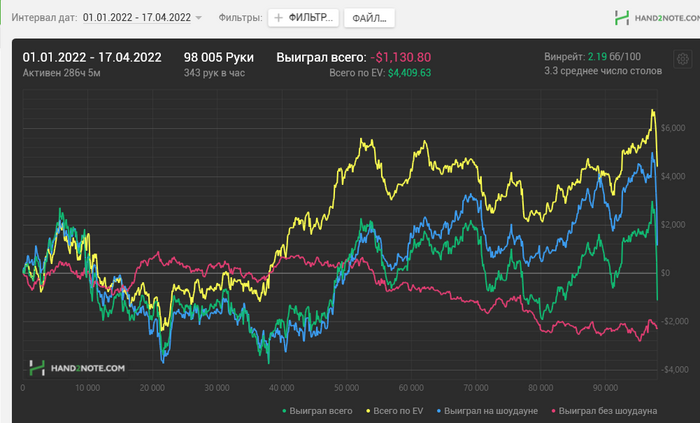Click the 'Фильтры:' label

(241, 18)
